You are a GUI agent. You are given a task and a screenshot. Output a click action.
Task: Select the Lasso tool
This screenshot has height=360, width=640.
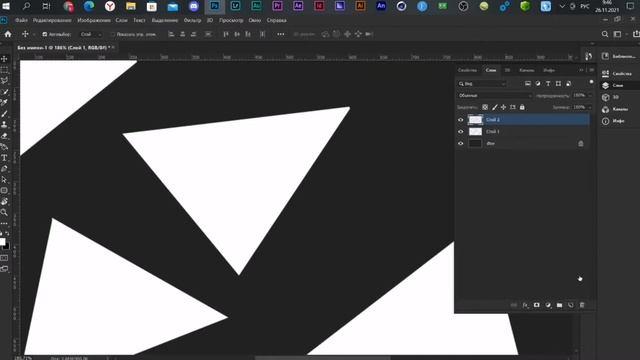tap(4, 81)
